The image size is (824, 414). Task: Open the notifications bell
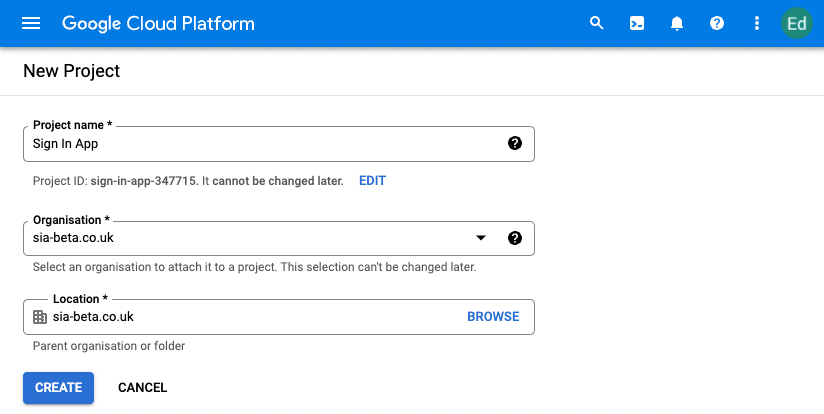pyautogui.click(x=677, y=23)
